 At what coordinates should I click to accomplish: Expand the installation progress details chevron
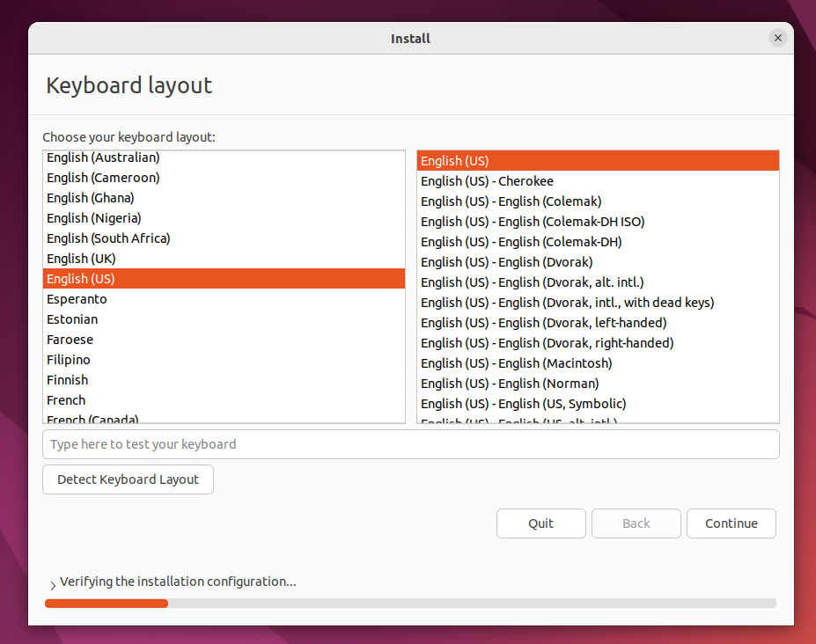pos(53,585)
